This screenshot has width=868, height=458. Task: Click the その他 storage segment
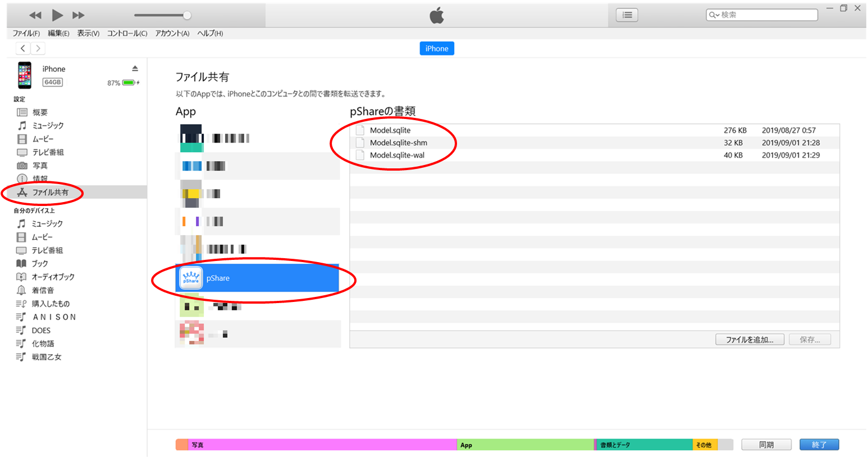[x=705, y=445]
